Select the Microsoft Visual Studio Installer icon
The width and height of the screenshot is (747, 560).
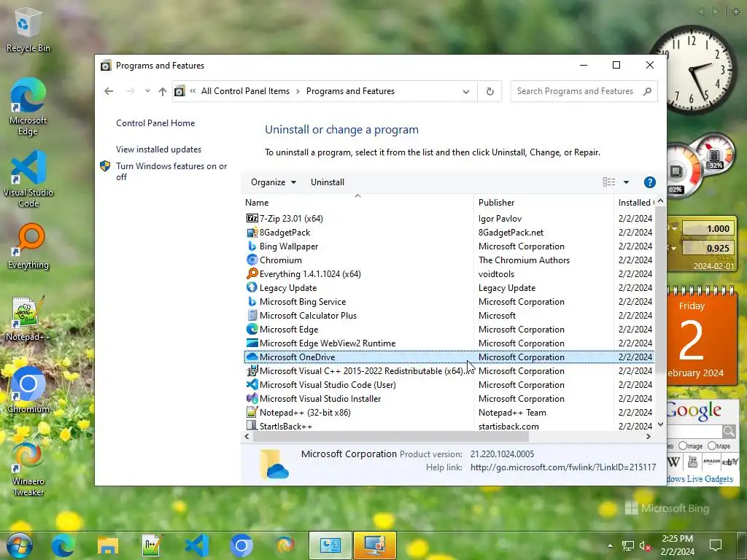(252, 399)
